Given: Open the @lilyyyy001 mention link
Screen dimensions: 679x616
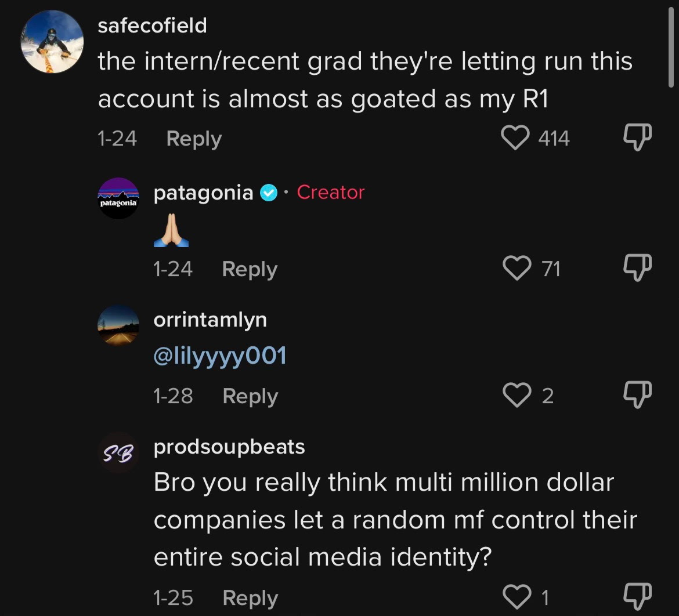Looking at the screenshot, I should pos(220,357).
